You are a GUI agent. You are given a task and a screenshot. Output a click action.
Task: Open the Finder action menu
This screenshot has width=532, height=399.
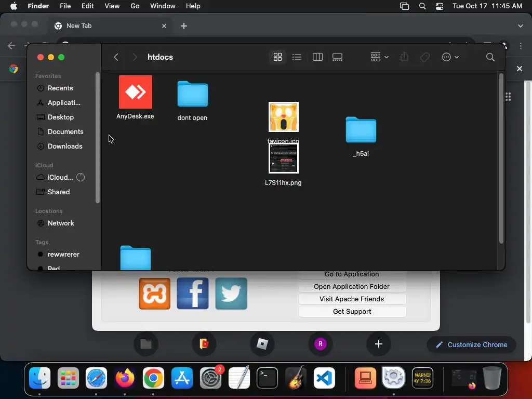click(x=450, y=57)
